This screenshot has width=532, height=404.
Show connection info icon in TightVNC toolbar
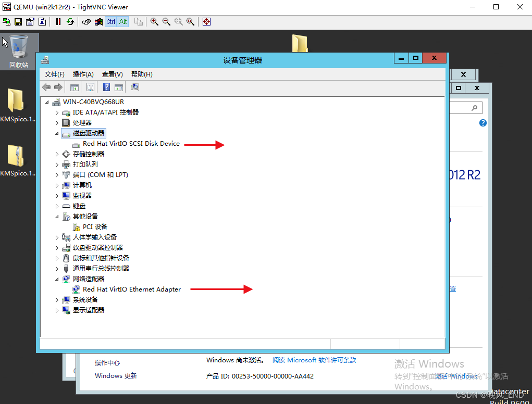tap(42, 22)
